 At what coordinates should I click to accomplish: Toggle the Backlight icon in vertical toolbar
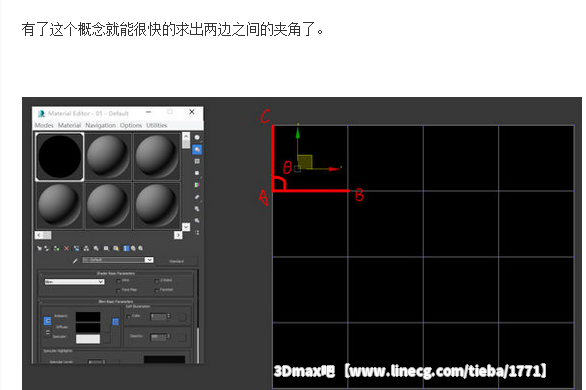point(197,149)
